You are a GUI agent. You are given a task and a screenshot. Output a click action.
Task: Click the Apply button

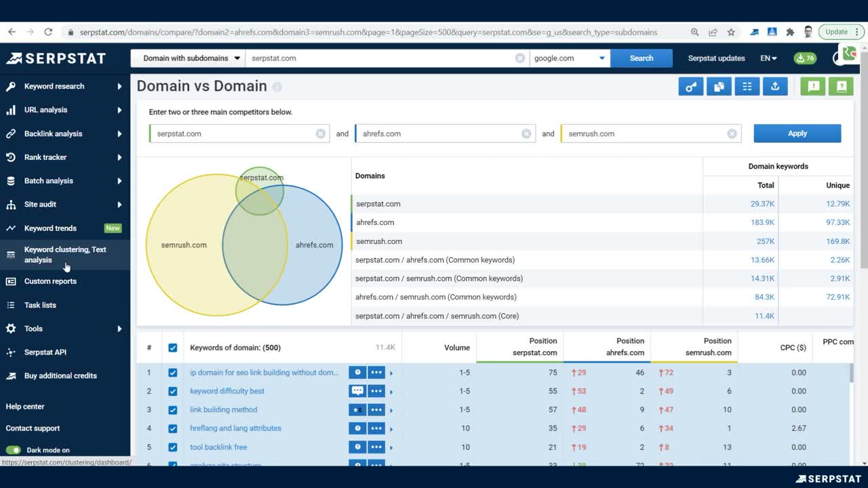797,134
